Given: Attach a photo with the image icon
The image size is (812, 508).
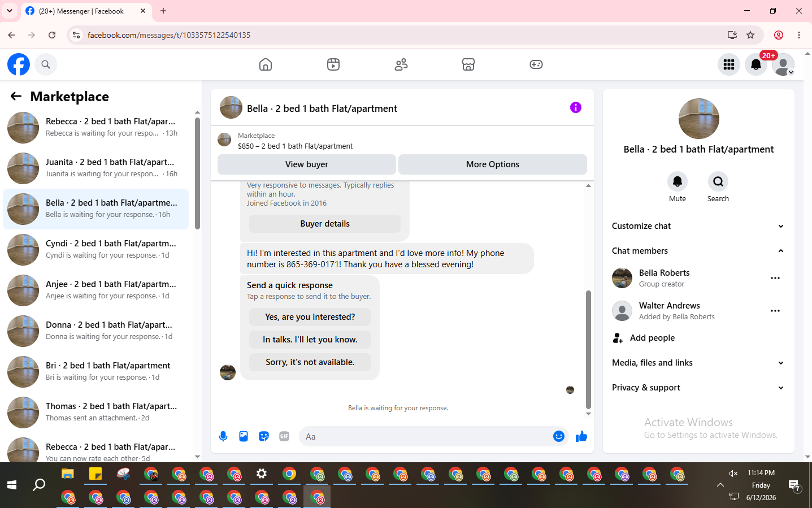Looking at the screenshot, I should tap(244, 436).
